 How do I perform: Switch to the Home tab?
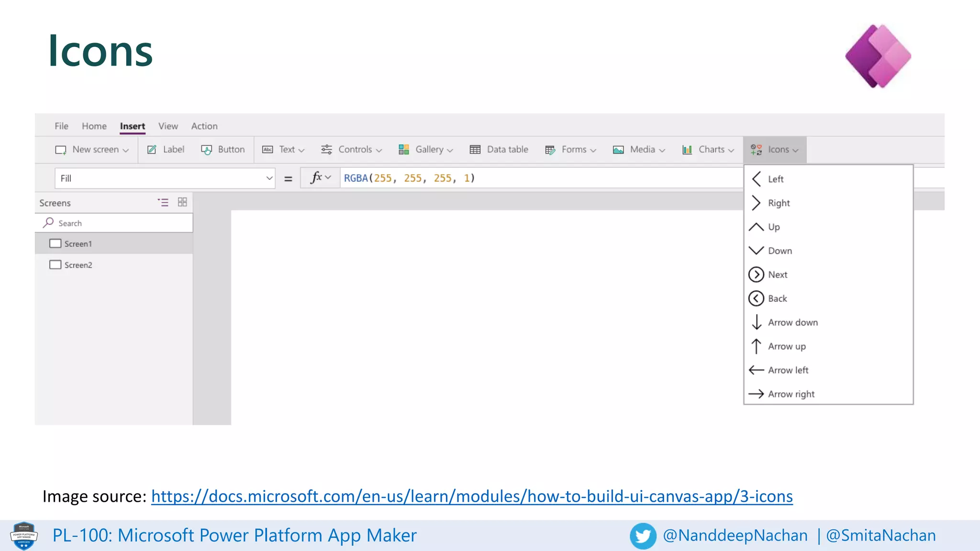coord(94,126)
